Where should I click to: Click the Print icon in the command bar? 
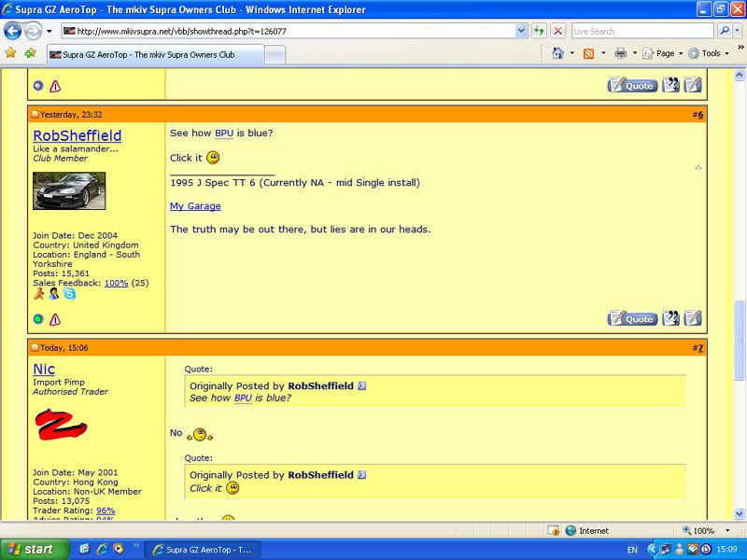(x=620, y=53)
